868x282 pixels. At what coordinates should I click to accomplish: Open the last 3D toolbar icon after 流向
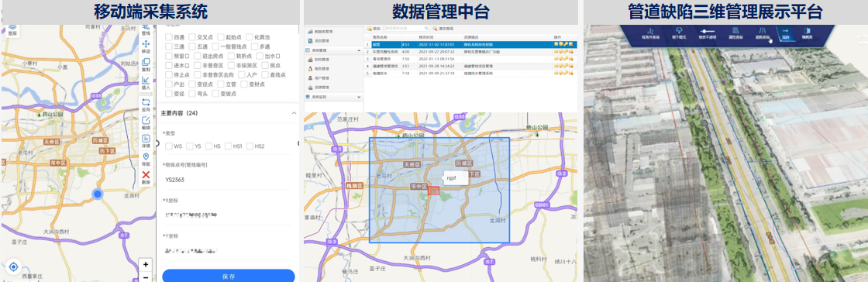(807, 34)
